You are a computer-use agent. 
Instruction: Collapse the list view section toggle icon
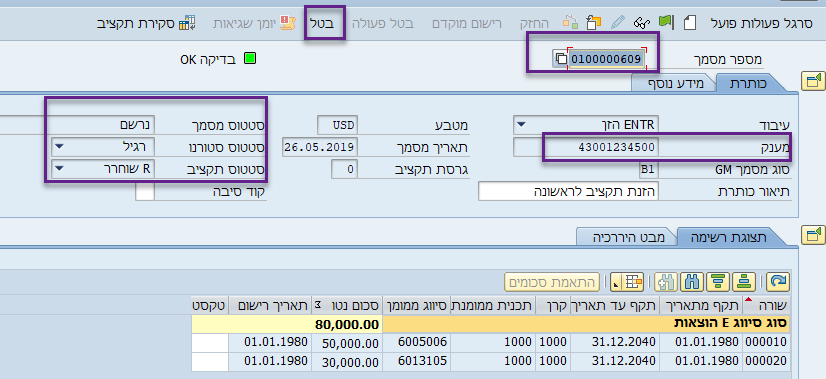coord(812,235)
